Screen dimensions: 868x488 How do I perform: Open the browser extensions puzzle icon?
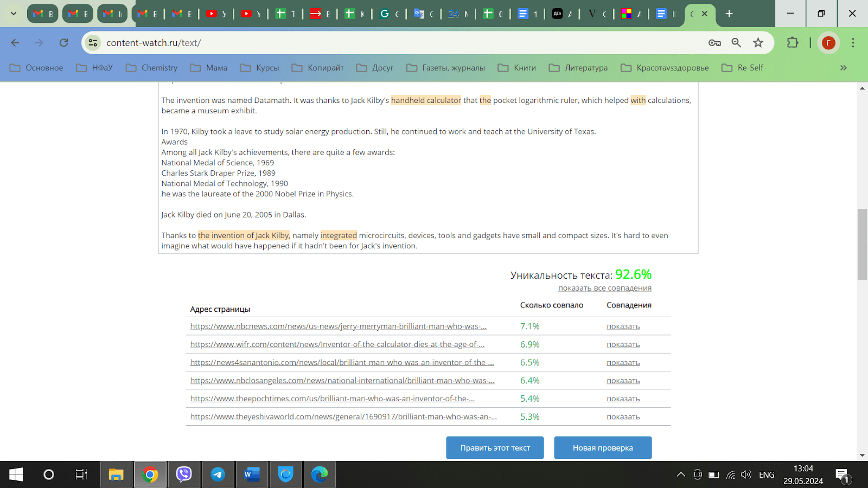(793, 43)
